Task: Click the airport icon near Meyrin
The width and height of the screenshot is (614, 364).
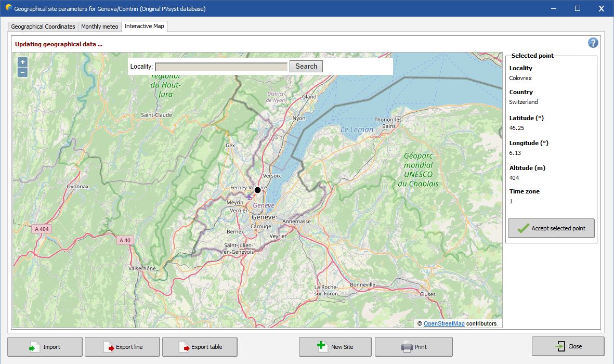Action: tap(250, 197)
